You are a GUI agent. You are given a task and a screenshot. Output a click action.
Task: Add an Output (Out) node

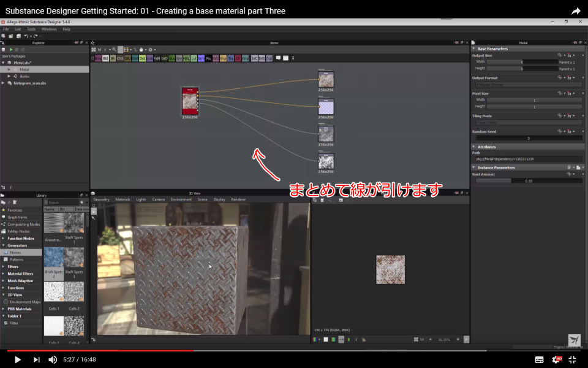[269, 58]
